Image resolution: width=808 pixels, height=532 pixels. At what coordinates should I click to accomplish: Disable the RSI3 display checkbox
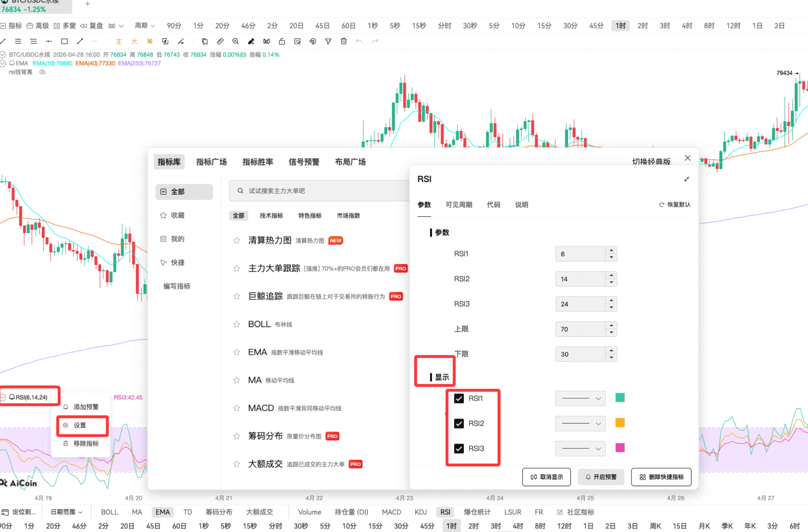(x=459, y=448)
